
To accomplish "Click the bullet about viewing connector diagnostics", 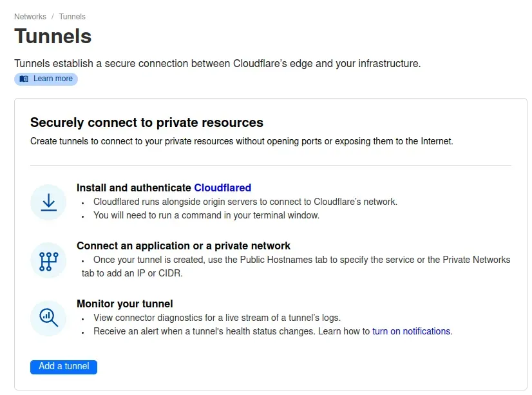I will point(216,318).
